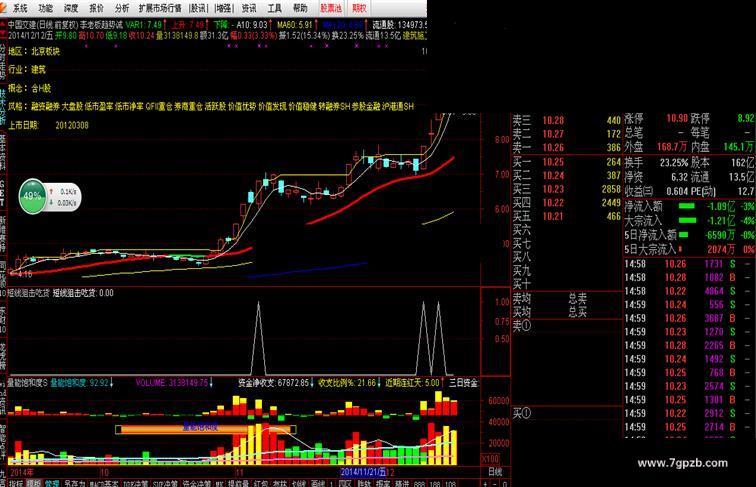Open the 帮助 menu
Viewport: 756px width, 487px height.
point(300,8)
